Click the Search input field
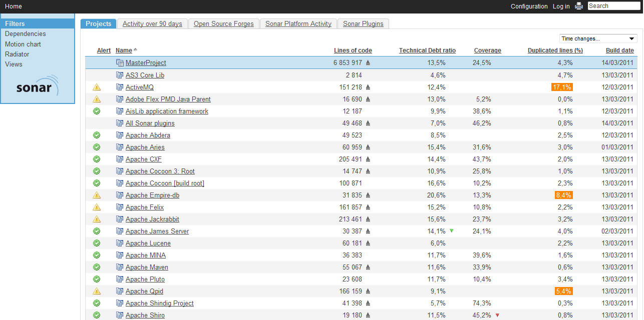Screen dimensions: 644x320 [x=613, y=6]
